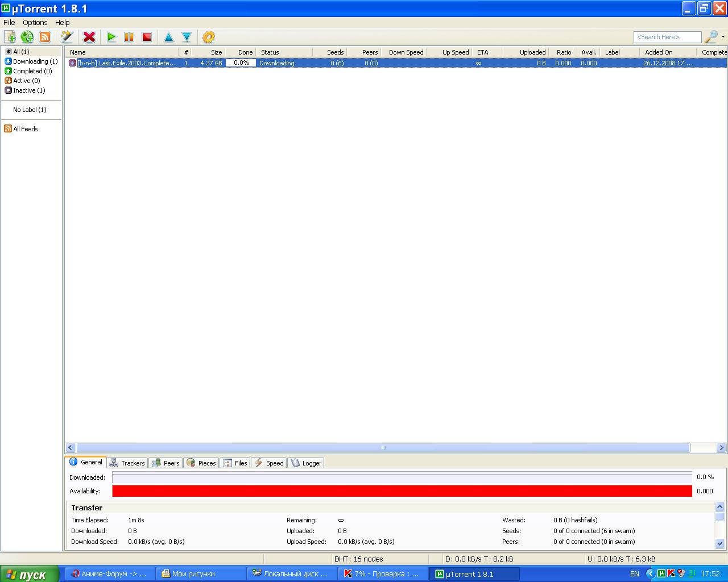Open Preferences with the gear icon
This screenshot has width=728, height=582.
coord(209,37)
